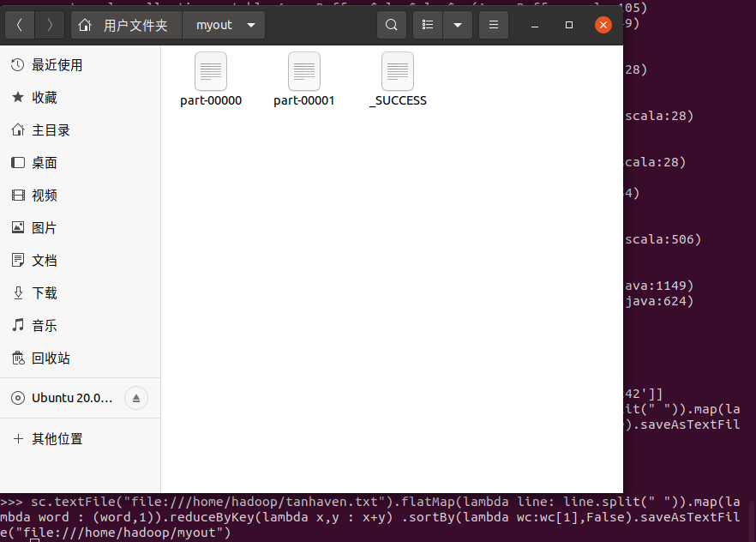Go back with the left arrow button

tap(20, 25)
